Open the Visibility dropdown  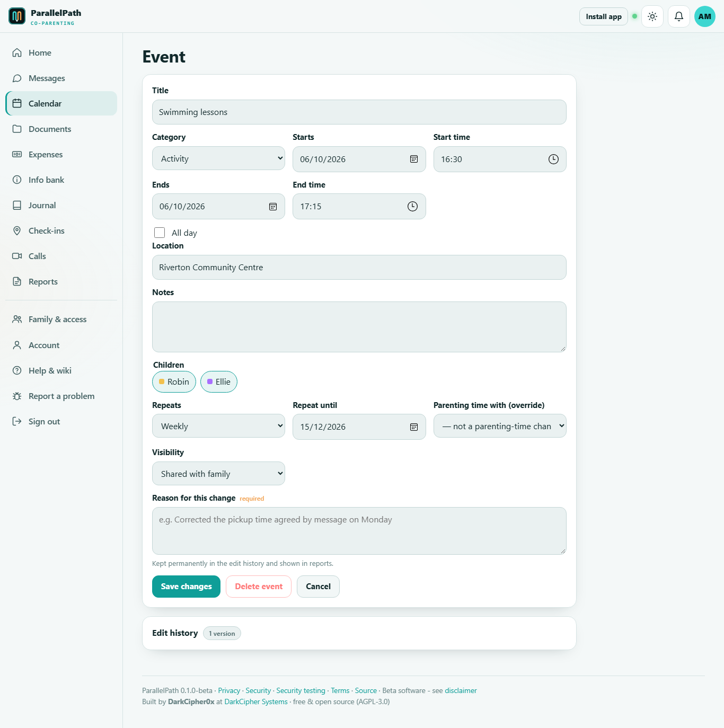coord(218,474)
